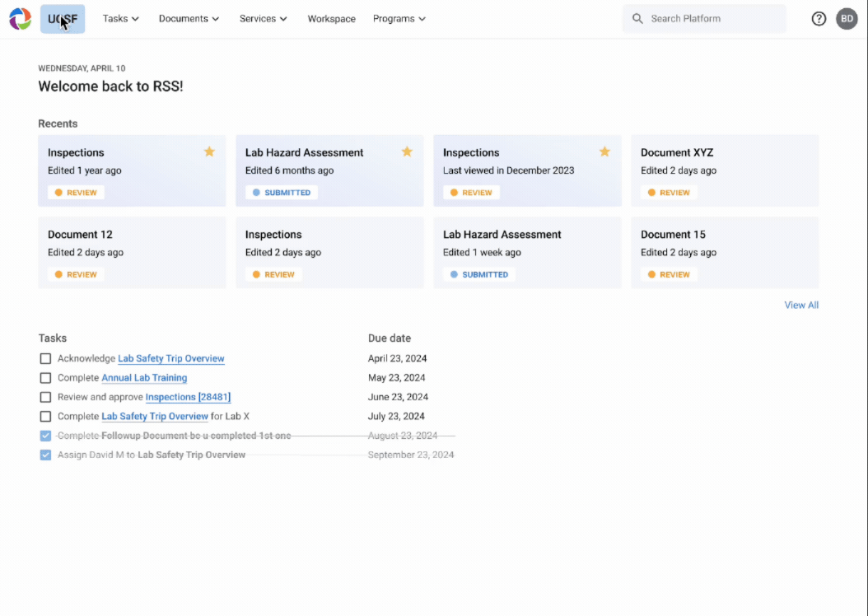Click the April 23, 2024 due date
The width and height of the screenshot is (868, 616).
coord(397,358)
